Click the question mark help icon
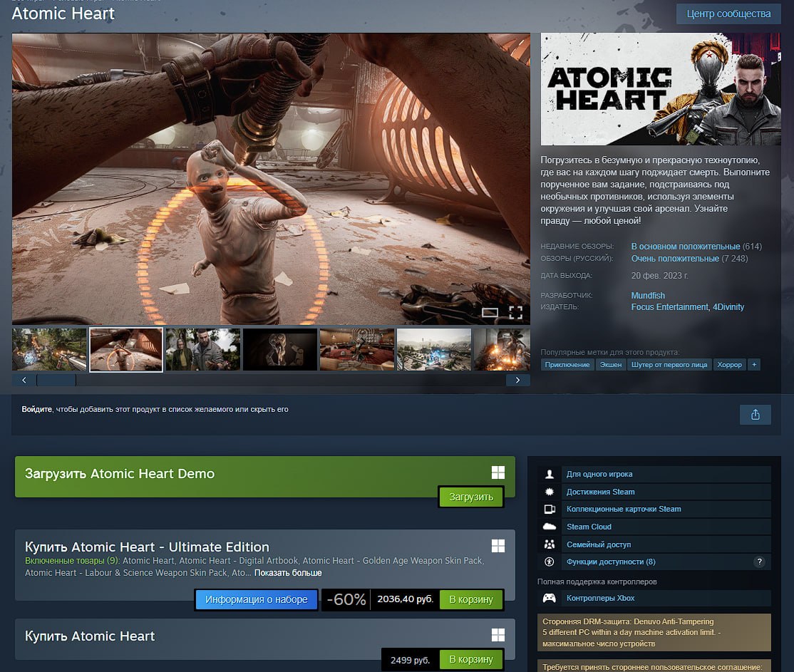The width and height of the screenshot is (794, 672). click(759, 562)
